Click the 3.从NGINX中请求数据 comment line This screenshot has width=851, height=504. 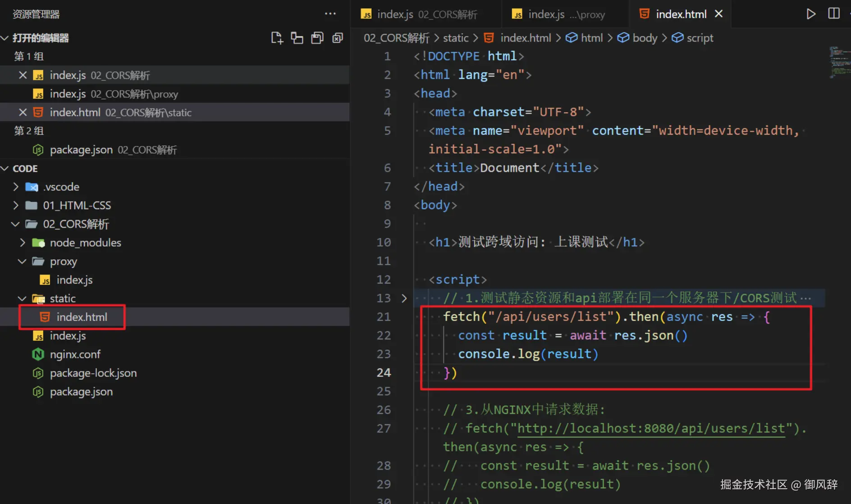tap(525, 410)
